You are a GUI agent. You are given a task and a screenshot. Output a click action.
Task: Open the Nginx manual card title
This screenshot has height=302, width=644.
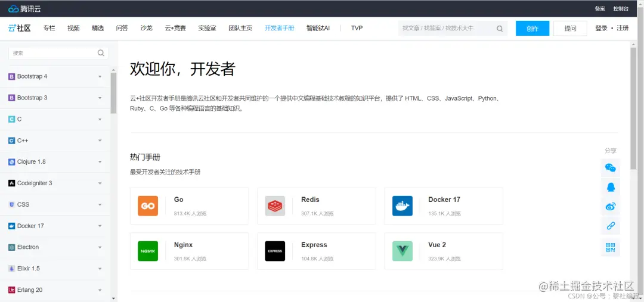coord(183,245)
